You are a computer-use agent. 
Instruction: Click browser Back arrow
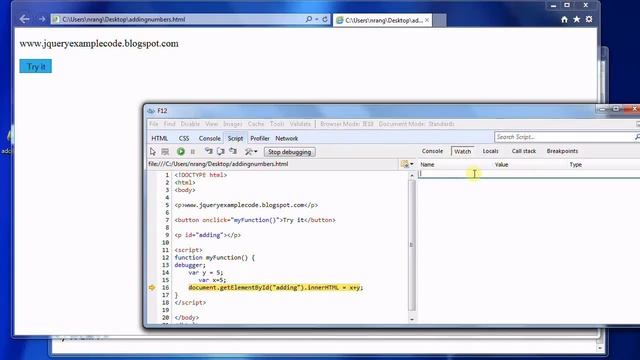pyautogui.click(x=24, y=19)
